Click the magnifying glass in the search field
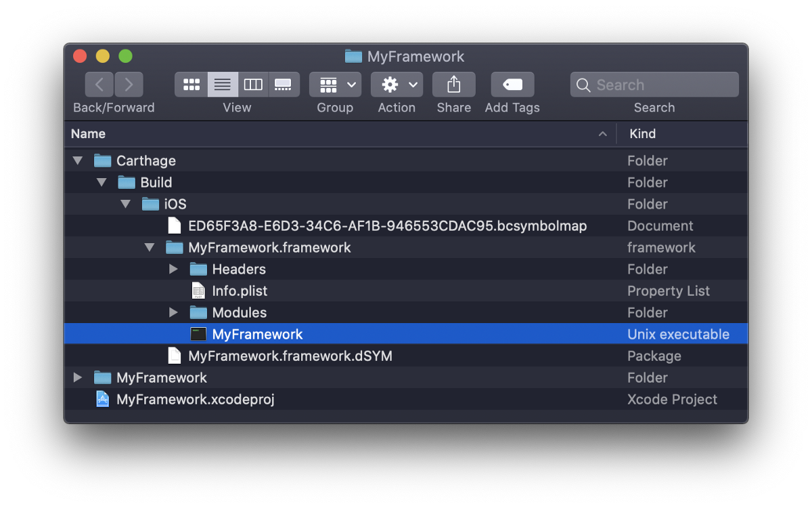Viewport: 812px width, 508px height. coord(583,84)
